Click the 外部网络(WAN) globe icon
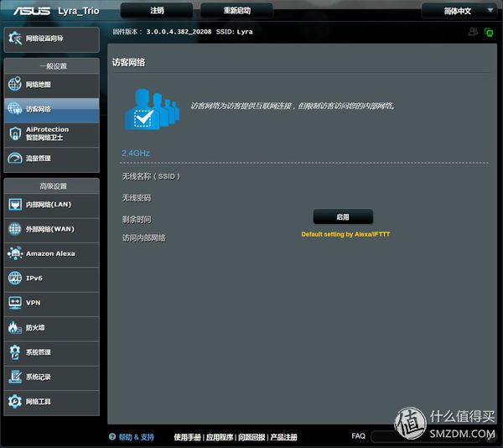Viewport: 503px width, 448px height. [x=15, y=229]
